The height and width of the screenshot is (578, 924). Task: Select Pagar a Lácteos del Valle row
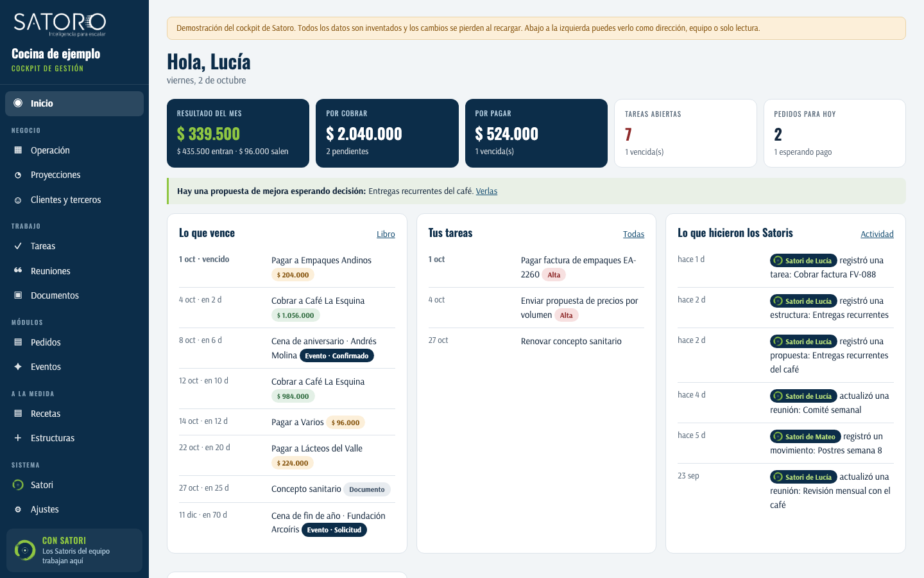[287, 455]
